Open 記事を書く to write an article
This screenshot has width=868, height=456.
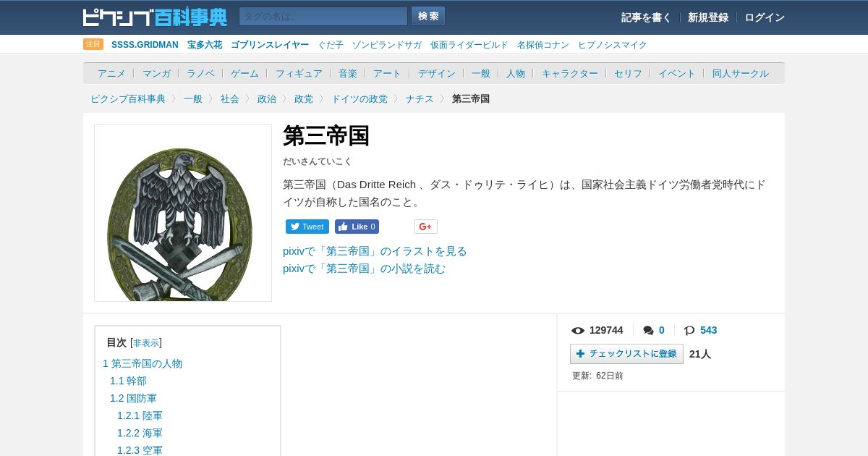coord(646,17)
